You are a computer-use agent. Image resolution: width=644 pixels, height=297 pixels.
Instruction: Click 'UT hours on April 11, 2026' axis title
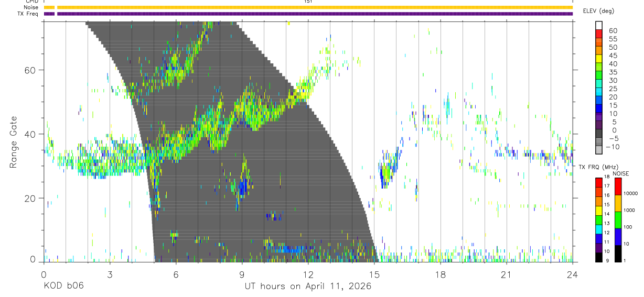(308, 287)
